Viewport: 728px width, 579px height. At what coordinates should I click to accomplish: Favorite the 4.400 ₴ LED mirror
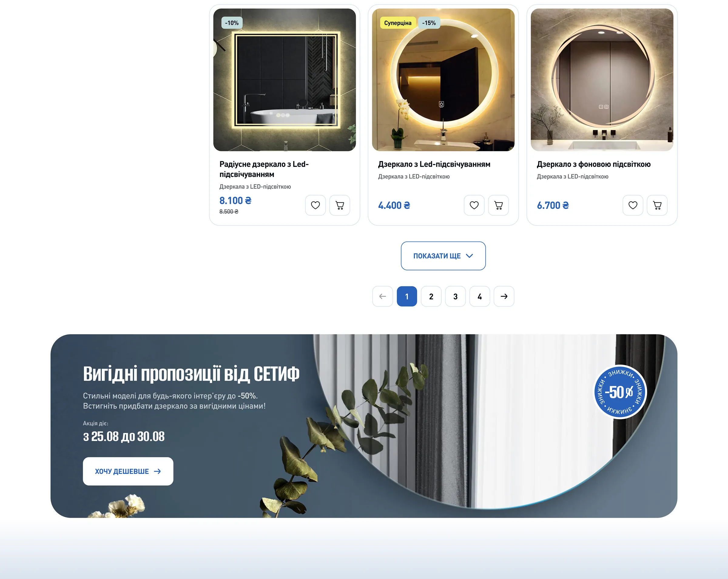(474, 205)
